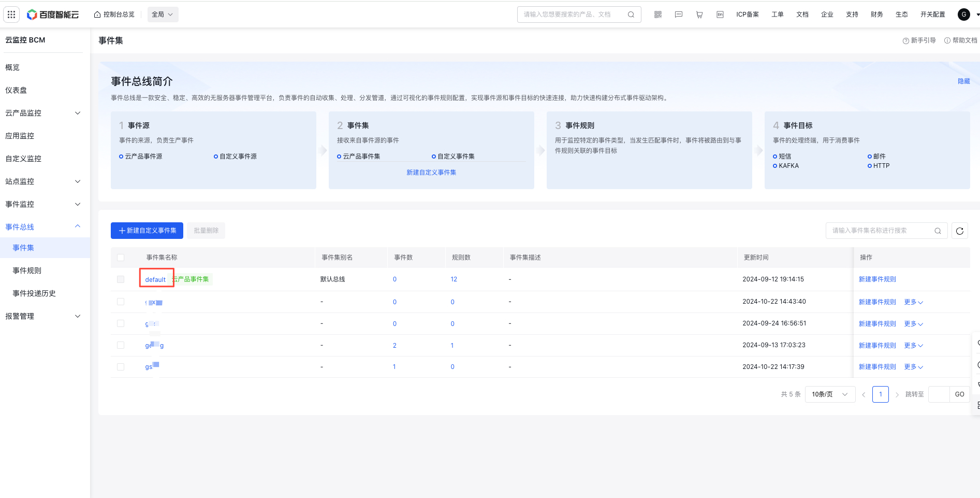Open 新手引导 guide link
Viewport: 980px width, 498px height.
(x=919, y=40)
